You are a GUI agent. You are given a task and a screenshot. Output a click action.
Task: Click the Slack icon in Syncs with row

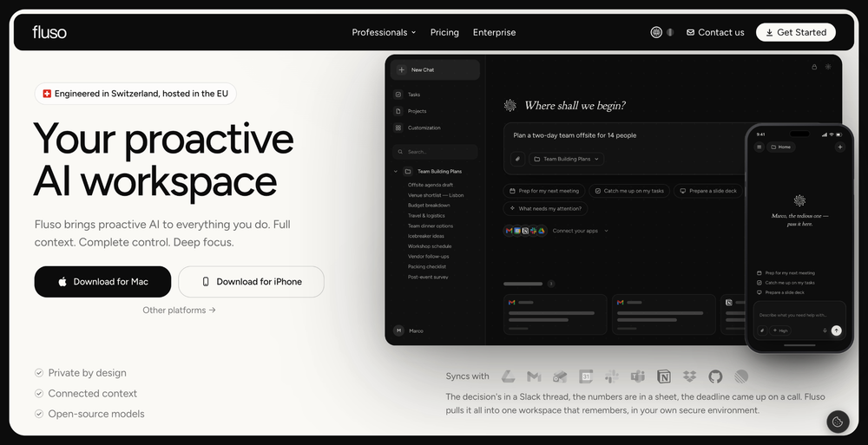612,376
